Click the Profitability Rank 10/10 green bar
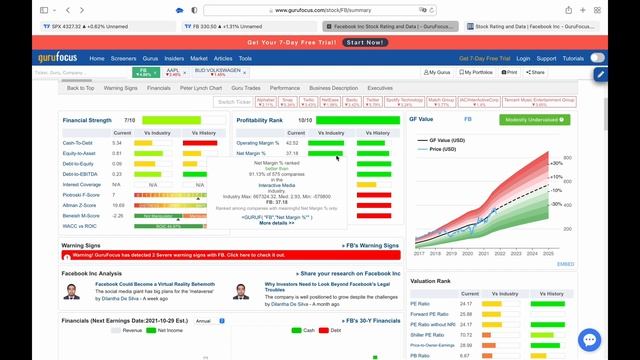The height and width of the screenshot is (360, 640). [x=358, y=120]
